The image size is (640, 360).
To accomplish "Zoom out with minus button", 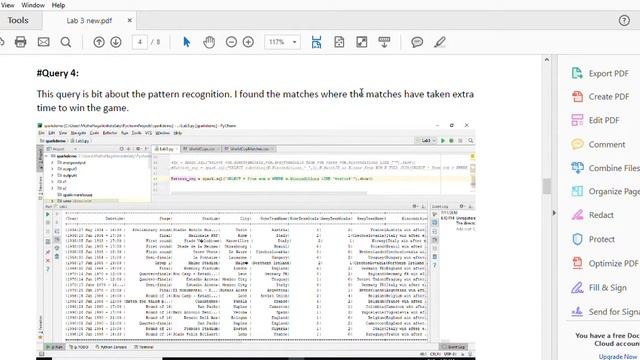I will pos(231,42).
